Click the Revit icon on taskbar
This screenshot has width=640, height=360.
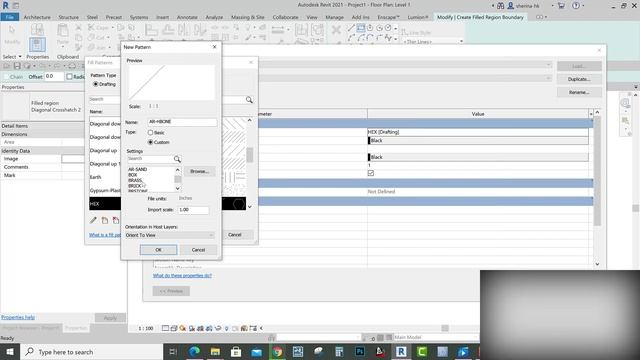tap(401, 351)
